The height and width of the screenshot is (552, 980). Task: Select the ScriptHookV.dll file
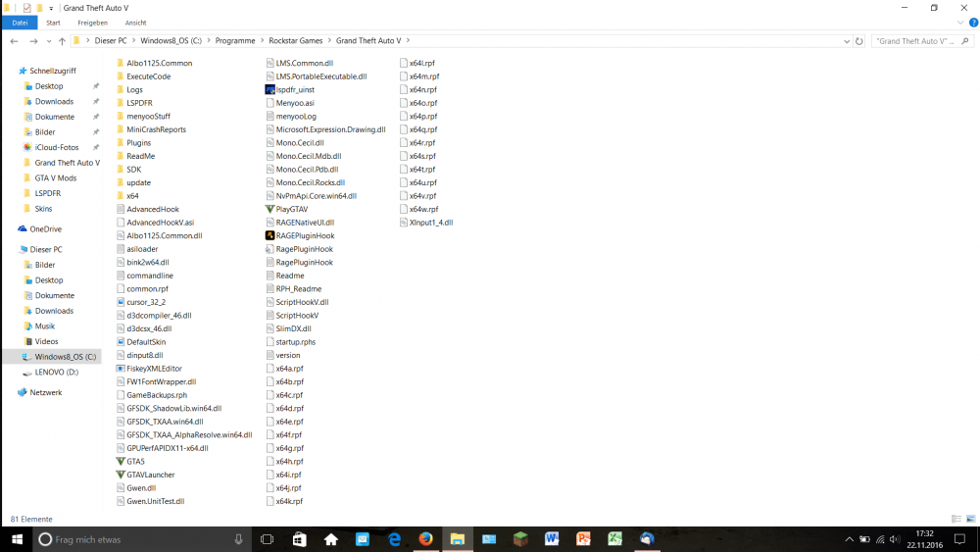click(x=297, y=302)
